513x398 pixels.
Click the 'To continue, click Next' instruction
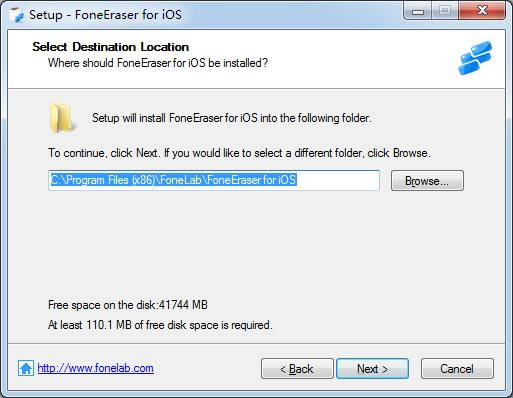[239, 153]
